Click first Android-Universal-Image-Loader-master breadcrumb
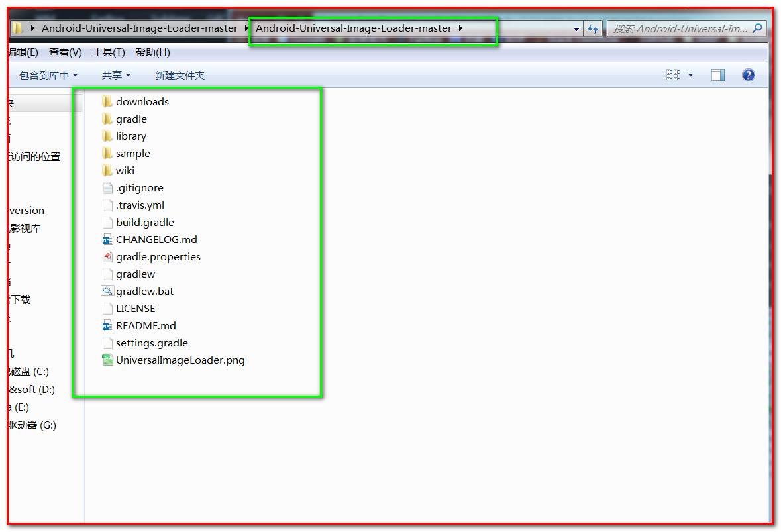This screenshot has height=532, width=781. coord(140,28)
